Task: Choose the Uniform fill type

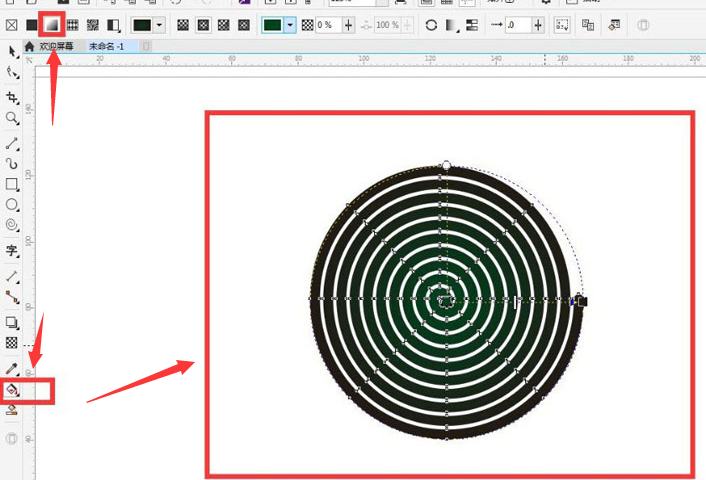Action: click(31, 24)
